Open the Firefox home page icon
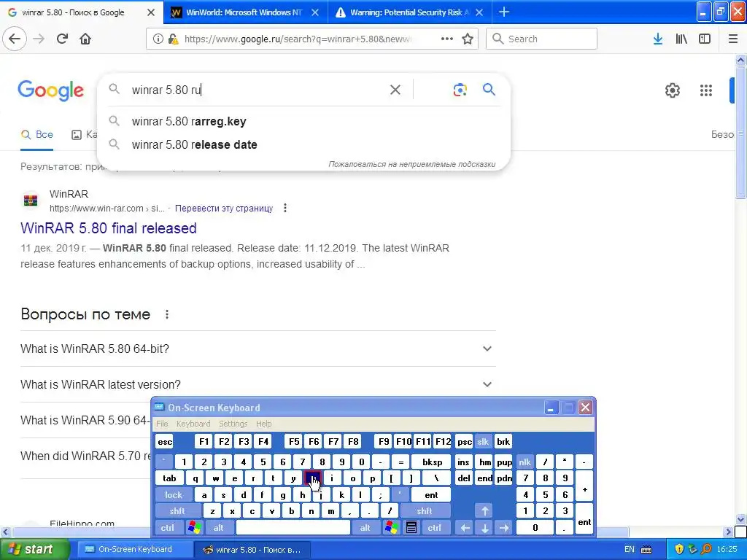The width and height of the screenshot is (747, 560). (x=85, y=39)
